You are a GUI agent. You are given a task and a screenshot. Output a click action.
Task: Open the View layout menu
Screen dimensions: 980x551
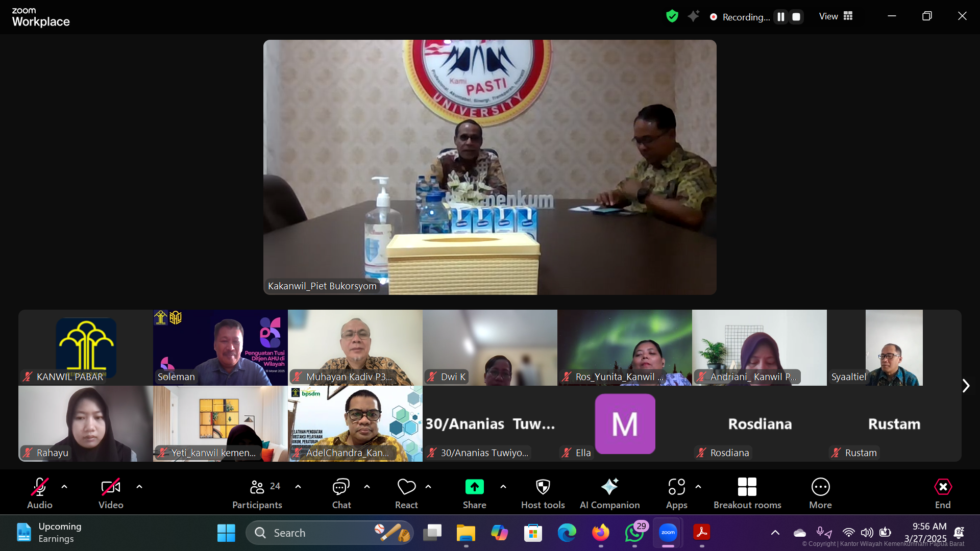(x=836, y=16)
